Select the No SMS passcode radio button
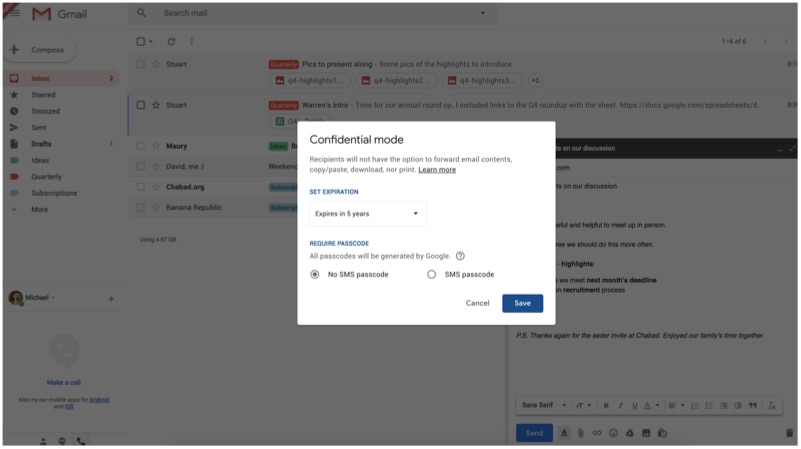Screen dimensions: 801x449 [x=316, y=274]
